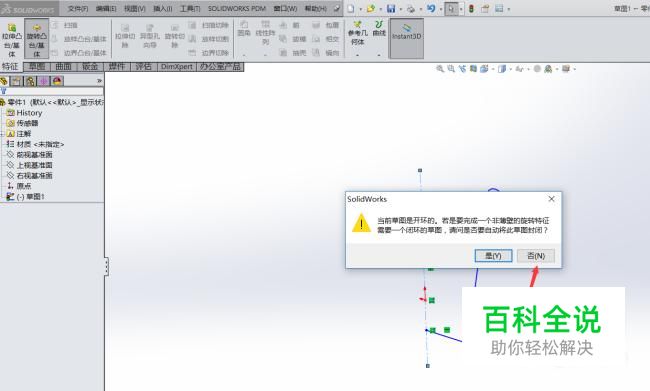Select the Mirror (镜向) tool
Screen dimensions: 650x391
(326, 53)
